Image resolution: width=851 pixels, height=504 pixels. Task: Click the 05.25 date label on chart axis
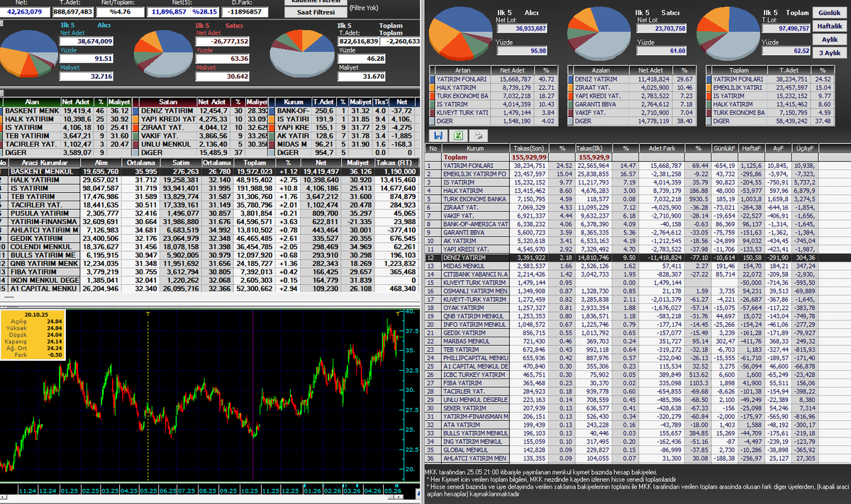(x=148, y=490)
